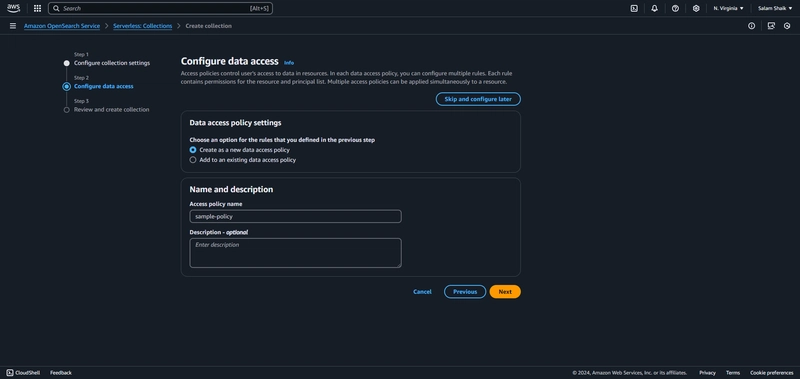Click the Data access policy settings heading
Image resolution: width=800 pixels, height=379 pixels.
pos(235,123)
